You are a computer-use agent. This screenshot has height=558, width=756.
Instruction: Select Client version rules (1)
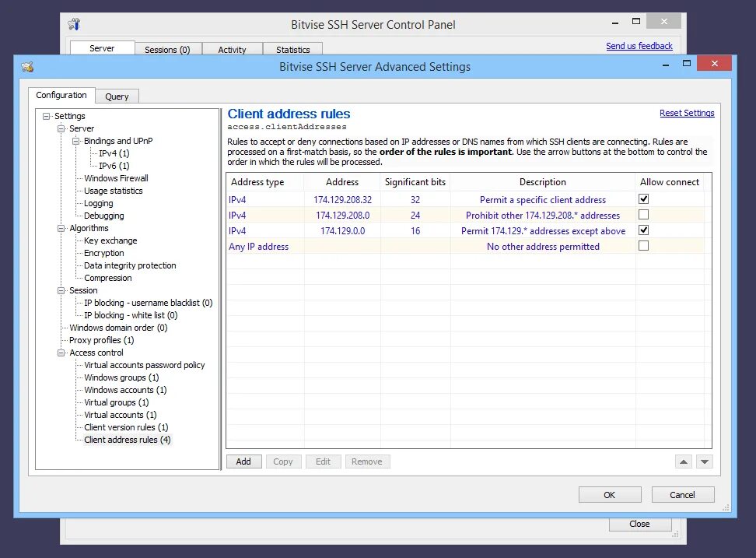click(x=126, y=428)
